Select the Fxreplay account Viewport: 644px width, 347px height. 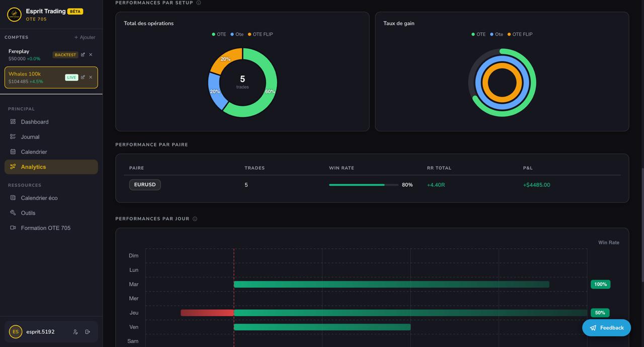coord(51,55)
